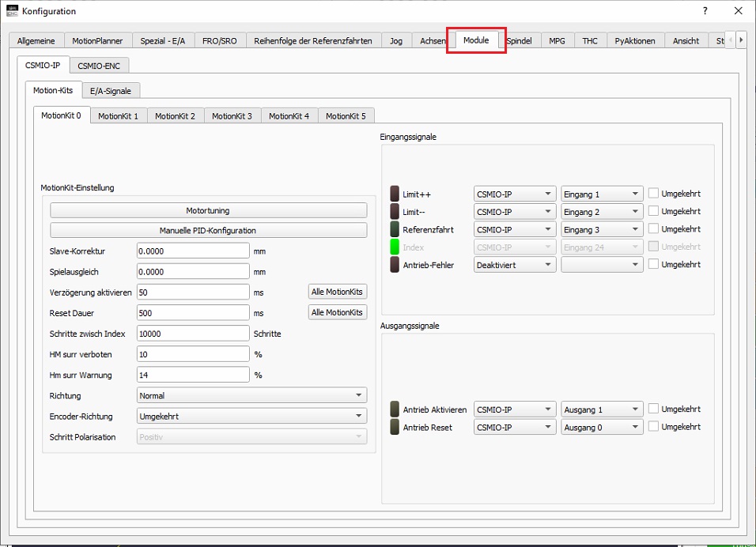Image resolution: width=756 pixels, height=547 pixels.
Task: Select the MotionKit 3 tab
Action: (x=232, y=116)
